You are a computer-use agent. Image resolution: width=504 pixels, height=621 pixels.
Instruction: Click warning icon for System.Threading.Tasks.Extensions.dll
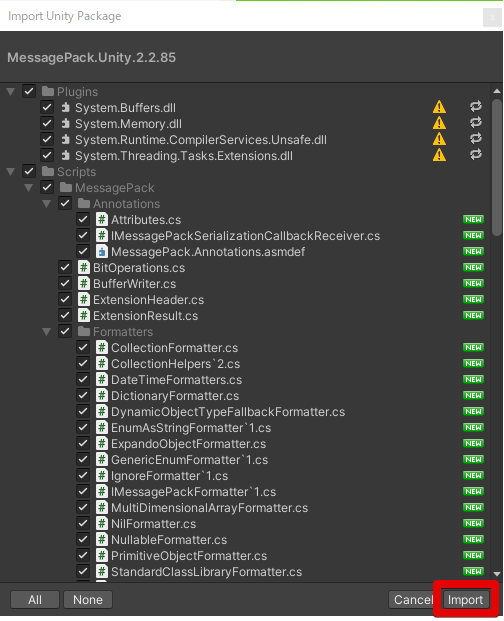[x=439, y=155]
